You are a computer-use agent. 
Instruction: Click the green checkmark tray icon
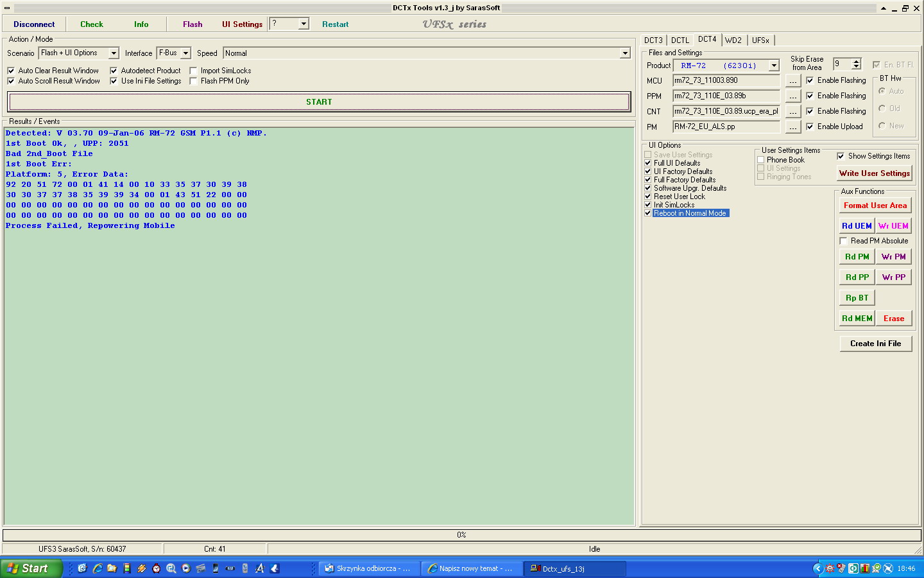point(877,568)
